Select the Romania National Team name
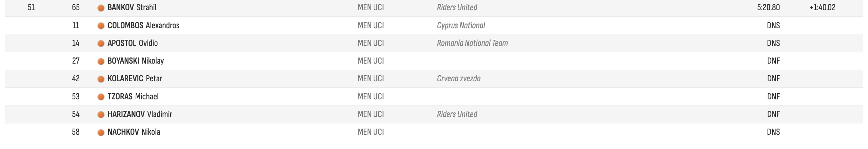Viewport: 868px width, 149px height. (472, 43)
